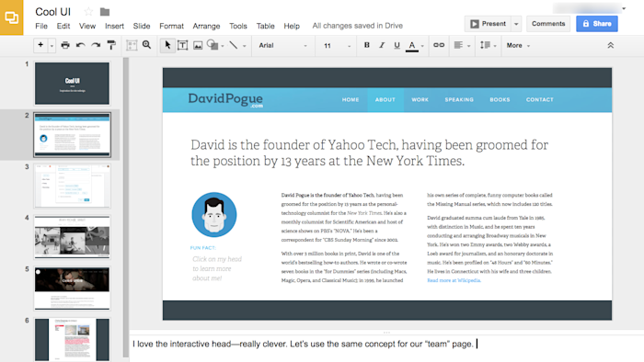Open text alignment options
Viewport: 644px width, 362px height.
(x=458, y=45)
